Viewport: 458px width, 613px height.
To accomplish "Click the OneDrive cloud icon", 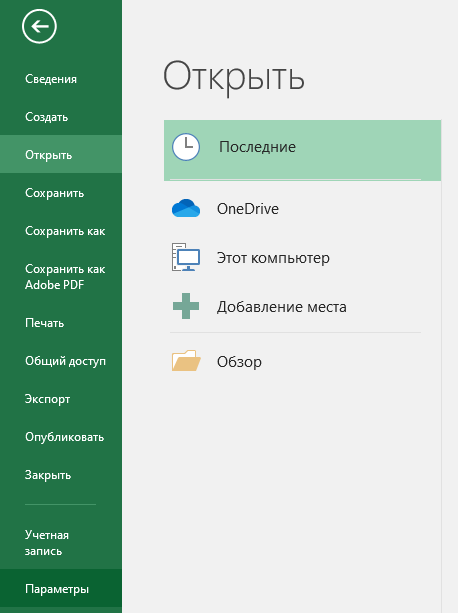I will coord(186,208).
